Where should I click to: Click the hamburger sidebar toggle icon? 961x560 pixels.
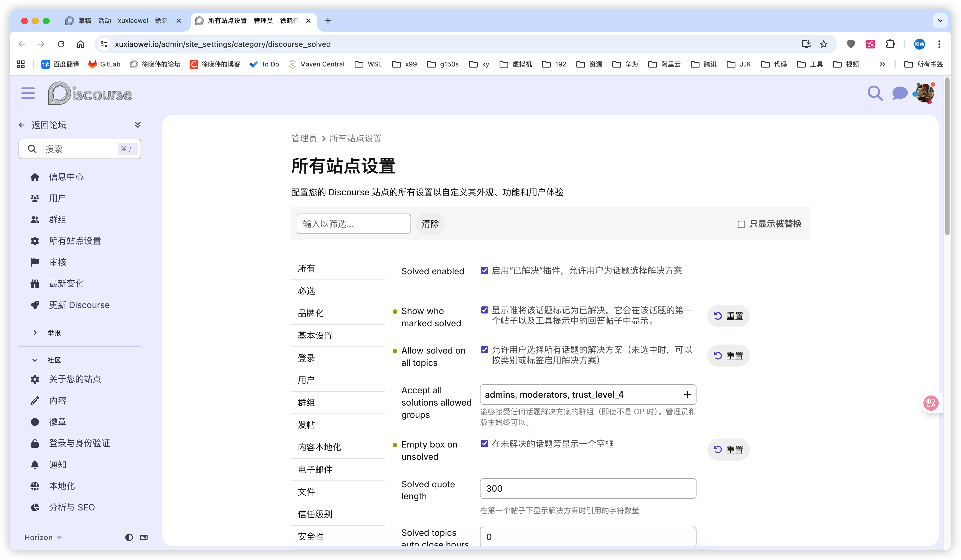click(x=28, y=93)
